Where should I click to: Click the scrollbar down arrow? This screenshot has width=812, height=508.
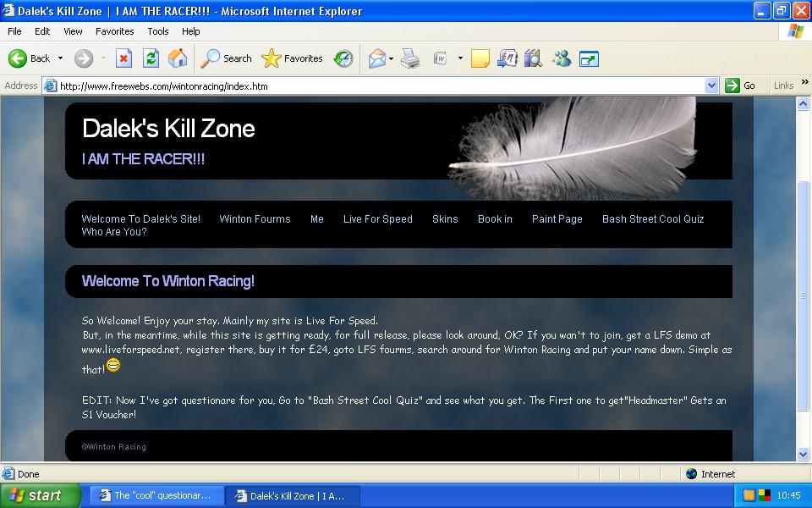(x=804, y=454)
